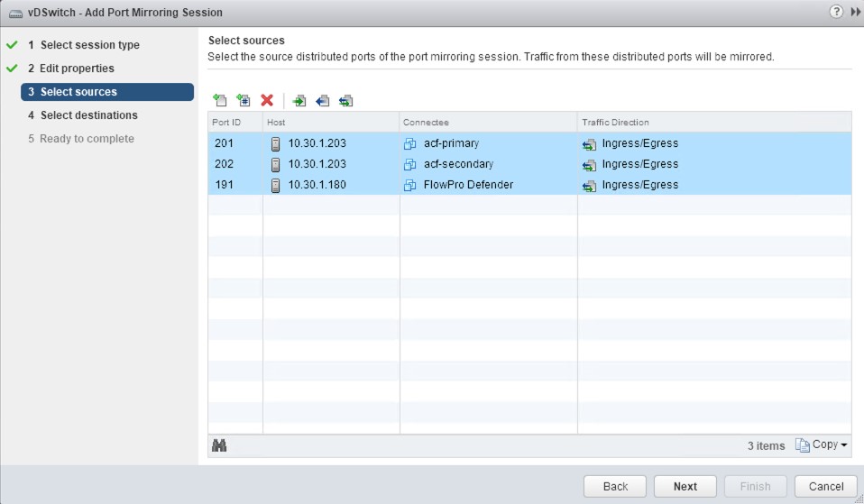Set traffic direction to ingress/egress icon
This screenshot has height=504, width=864.
click(346, 100)
